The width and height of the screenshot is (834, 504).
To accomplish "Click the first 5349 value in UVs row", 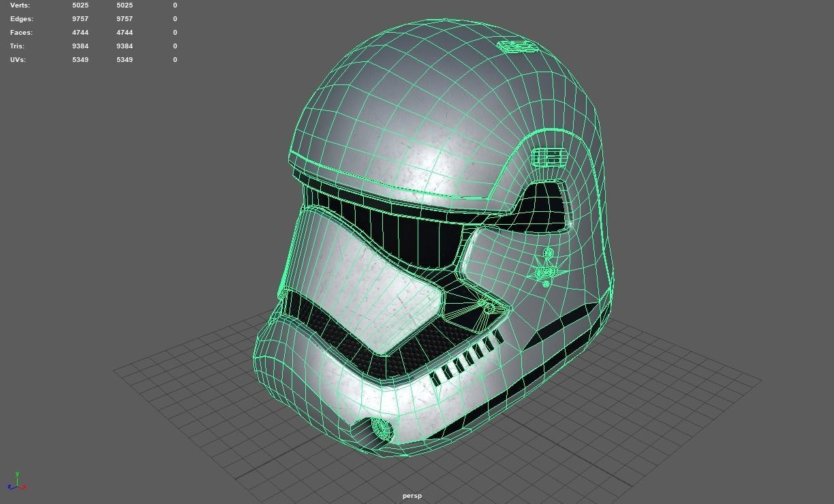I will click(80, 60).
